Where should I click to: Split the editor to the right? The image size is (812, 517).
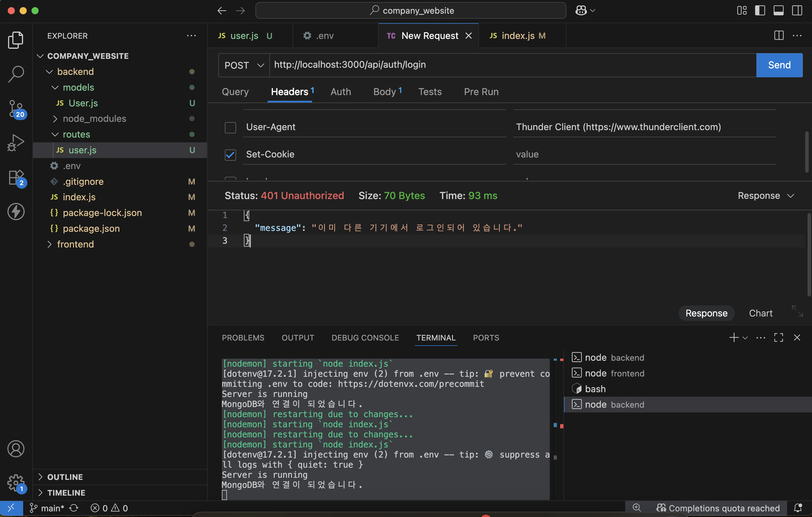(x=779, y=35)
